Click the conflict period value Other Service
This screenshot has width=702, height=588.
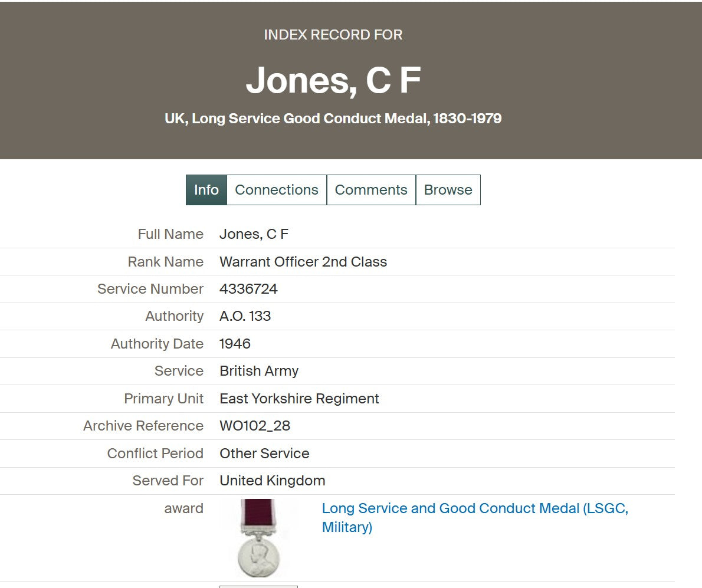(x=264, y=454)
